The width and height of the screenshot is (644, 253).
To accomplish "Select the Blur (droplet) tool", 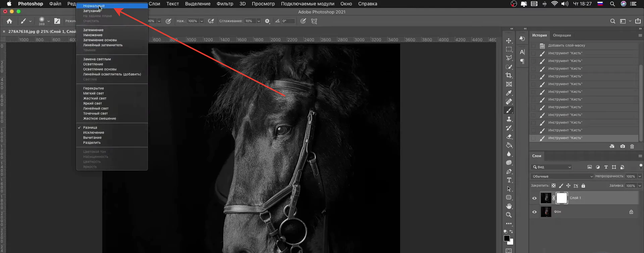I will click(509, 154).
